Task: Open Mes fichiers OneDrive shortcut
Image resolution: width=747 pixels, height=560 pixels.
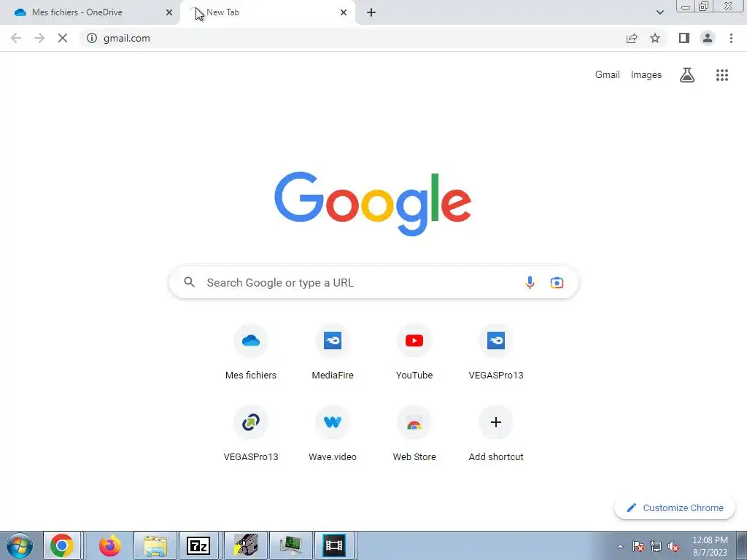Action: 251,351
